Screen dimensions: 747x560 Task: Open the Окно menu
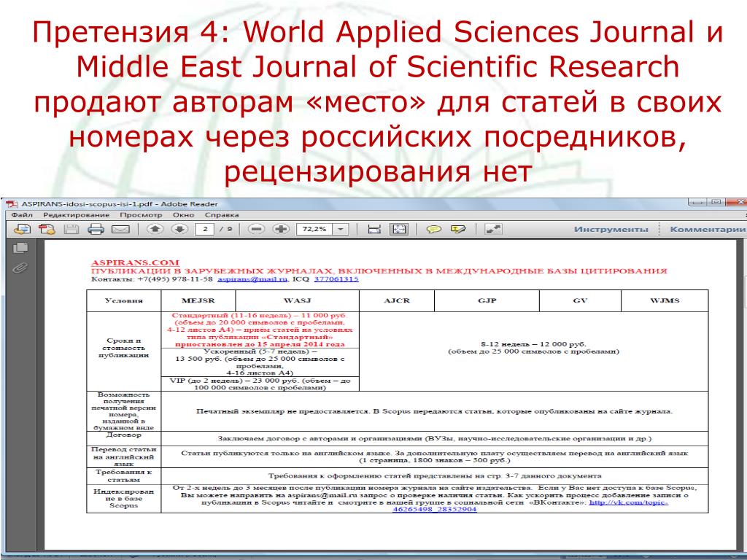pyautogui.click(x=183, y=215)
